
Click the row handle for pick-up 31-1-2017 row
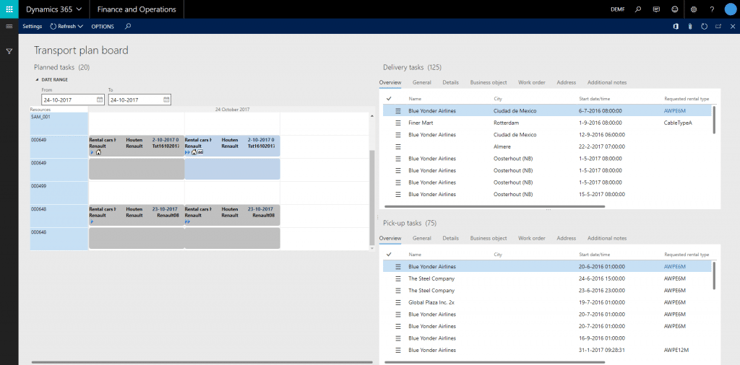click(398, 350)
